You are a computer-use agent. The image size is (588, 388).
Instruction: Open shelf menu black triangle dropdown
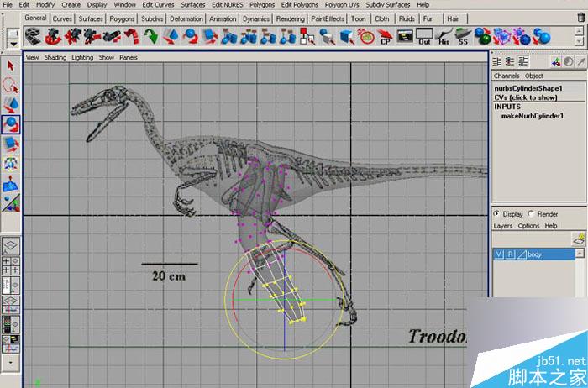(13, 44)
